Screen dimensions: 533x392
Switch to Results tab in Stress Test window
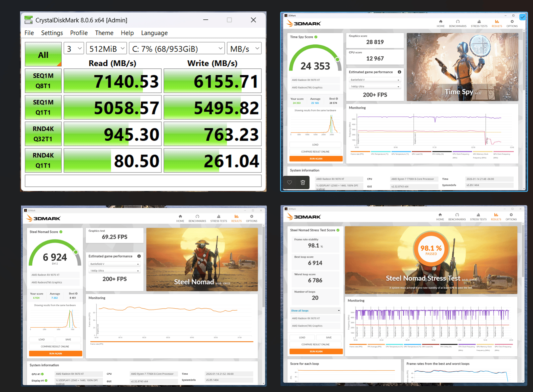tap(496, 217)
